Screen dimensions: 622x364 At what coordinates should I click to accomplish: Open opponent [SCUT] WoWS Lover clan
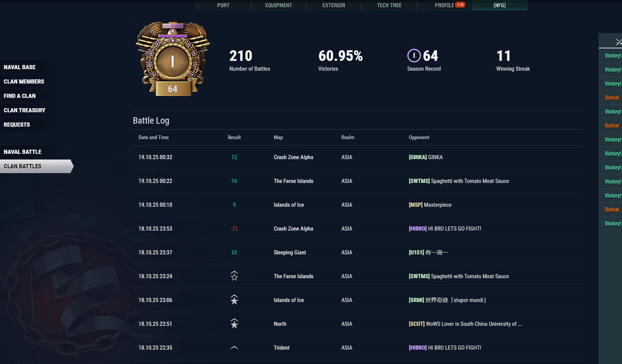click(465, 324)
